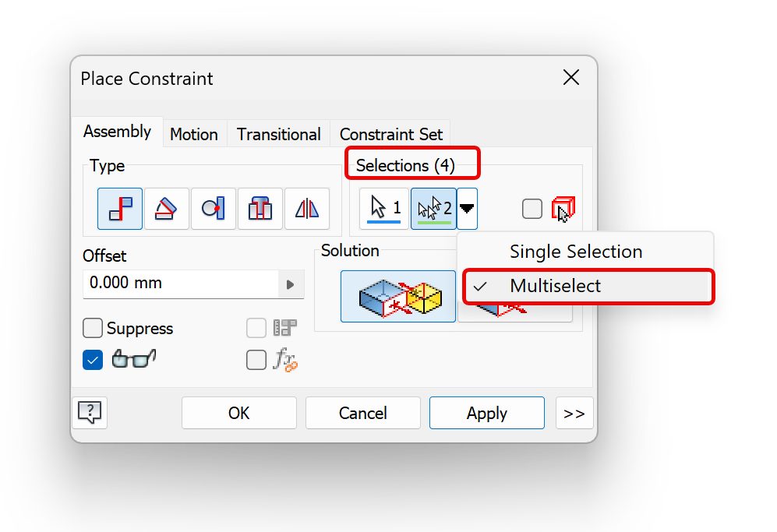Activate the second multiselect selection button
The width and height of the screenshot is (777, 532).
[433, 208]
